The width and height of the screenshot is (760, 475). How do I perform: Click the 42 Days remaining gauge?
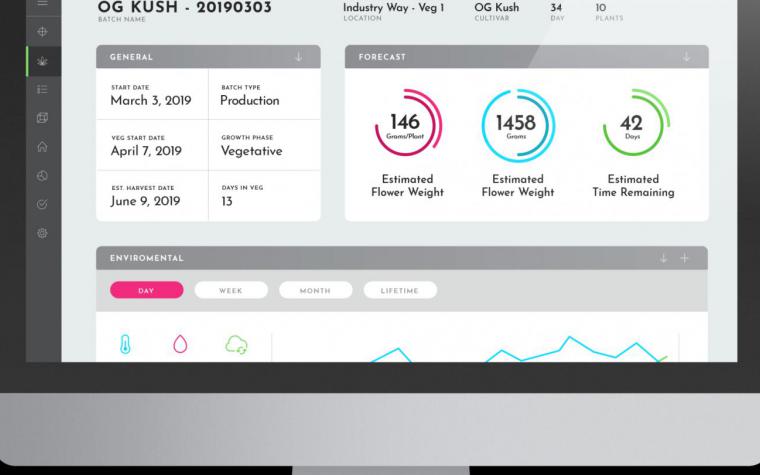point(635,123)
